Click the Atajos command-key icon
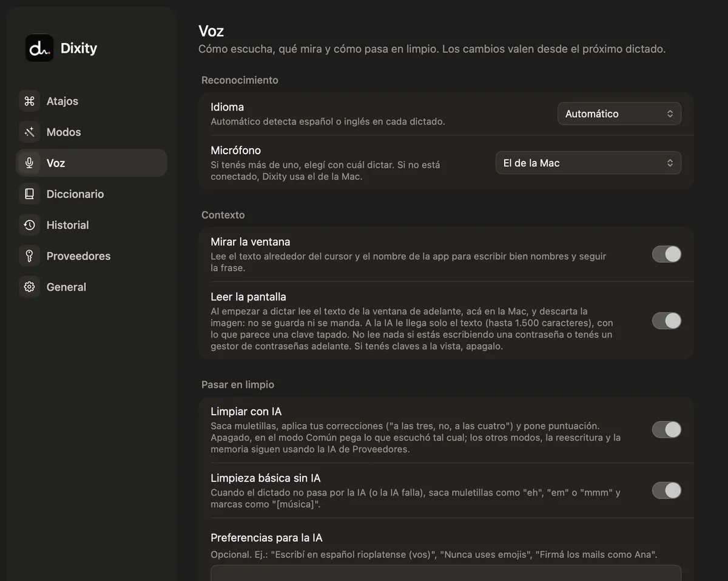The height and width of the screenshot is (581, 728). click(29, 101)
